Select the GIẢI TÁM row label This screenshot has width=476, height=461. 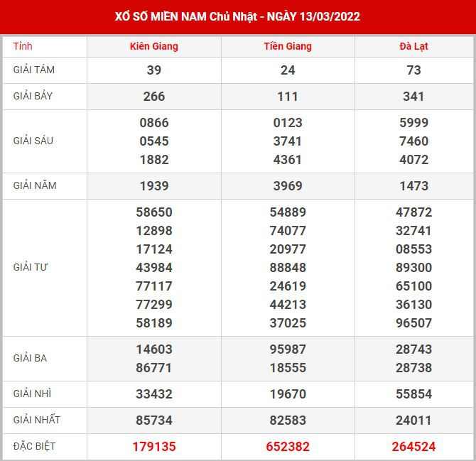[x=34, y=70]
